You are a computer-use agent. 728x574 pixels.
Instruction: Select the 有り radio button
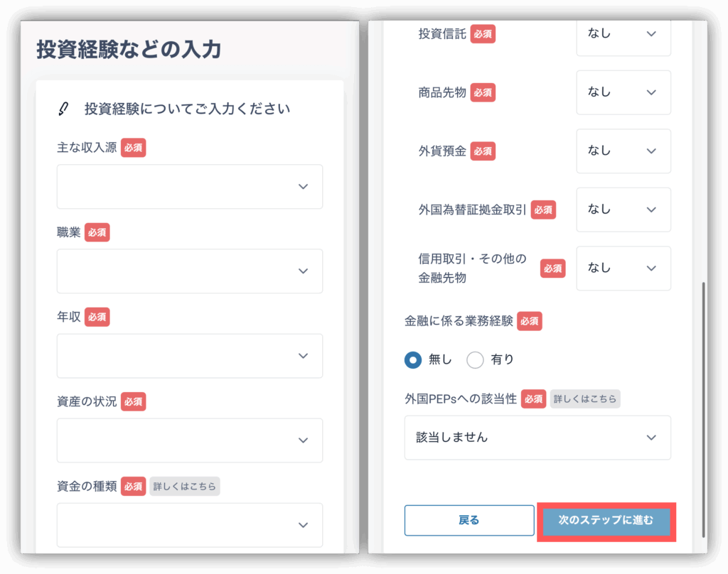click(x=475, y=360)
